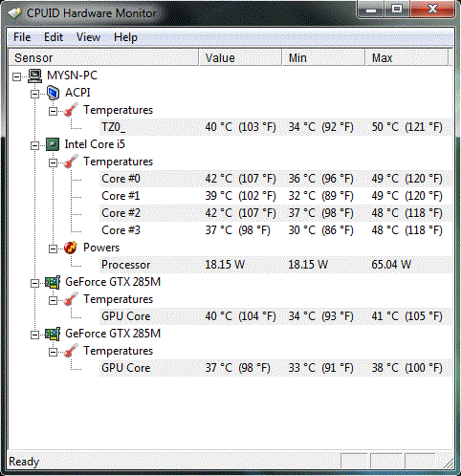Click the second GeForce GTX 285M card icon
Image resolution: width=461 pixels, height=476 pixels.
(53, 334)
